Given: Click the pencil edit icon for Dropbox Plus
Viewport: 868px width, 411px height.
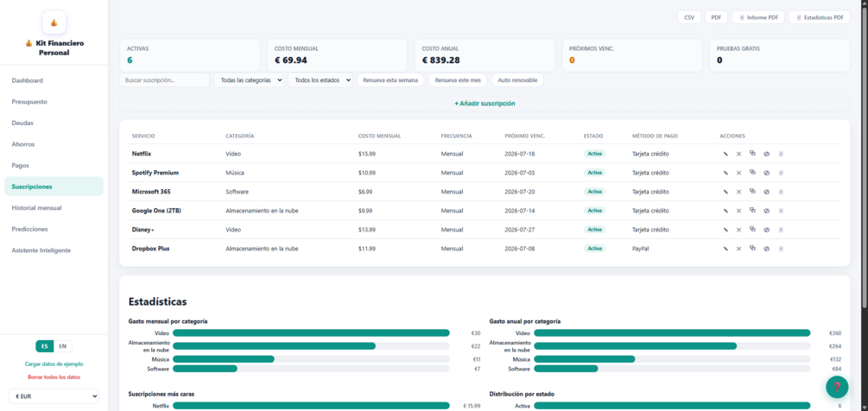Looking at the screenshot, I should (725, 249).
